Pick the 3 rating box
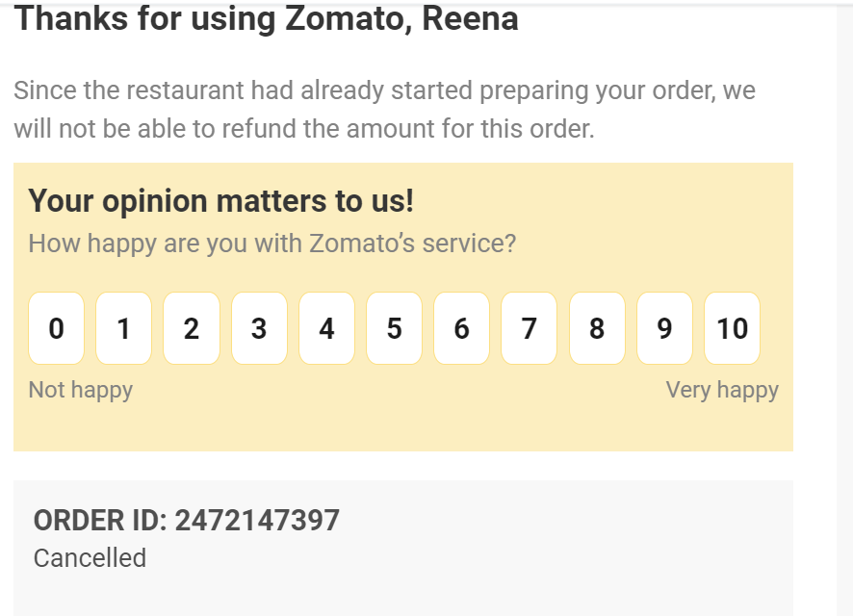The image size is (853, 616). coord(259,328)
